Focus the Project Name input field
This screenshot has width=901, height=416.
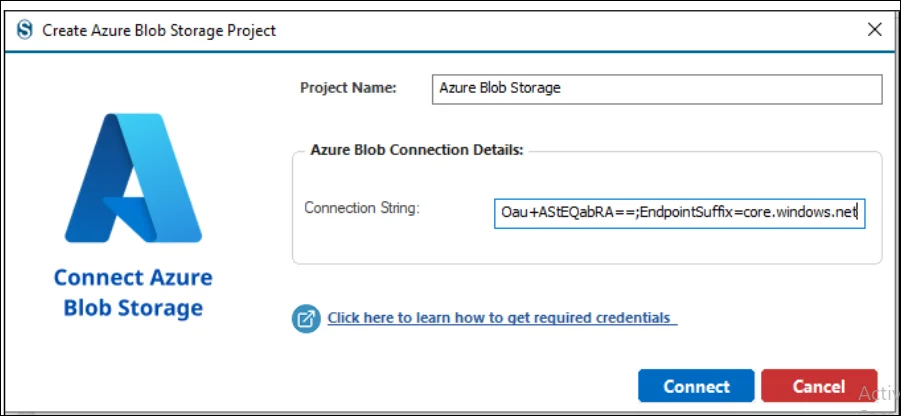(657, 89)
